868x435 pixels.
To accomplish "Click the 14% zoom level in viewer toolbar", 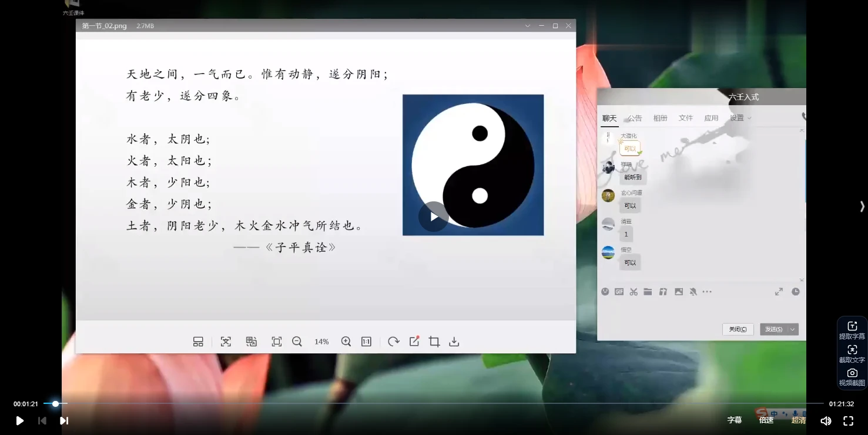I will point(321,342).
